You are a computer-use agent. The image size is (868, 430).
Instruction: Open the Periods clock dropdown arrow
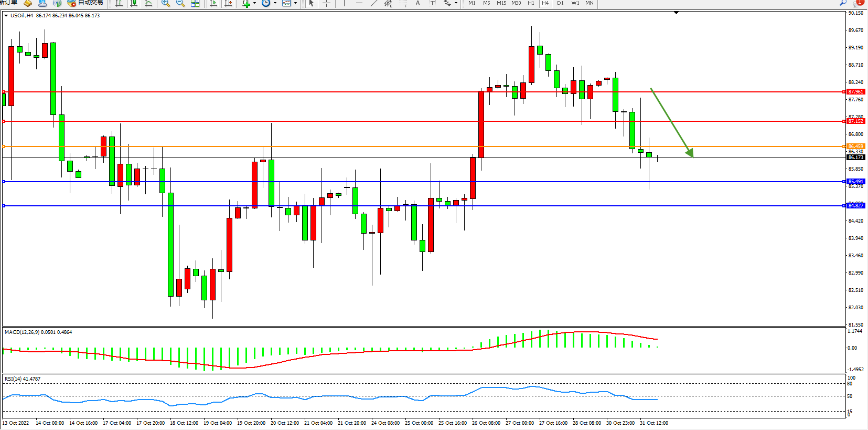pos(275,3)
